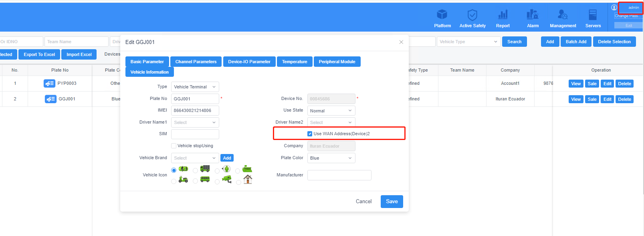Toggle Use WAN Address(Device)2 checkbox
The width and height of the screenshot is (644, 236).
click(310, 134)
